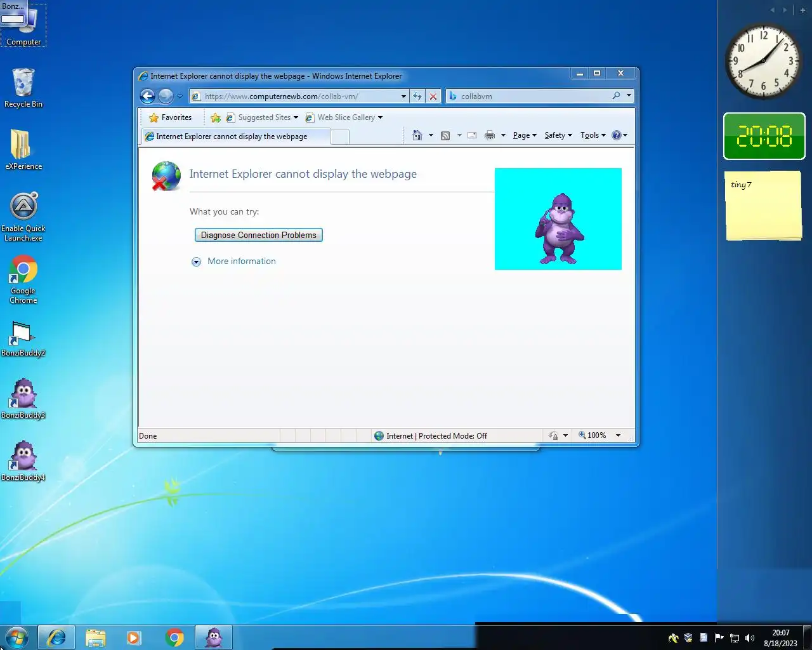Viewport: 812px width, 650px height.
Task: Select the Recycle Bin desktop icon
Action: 23,88
